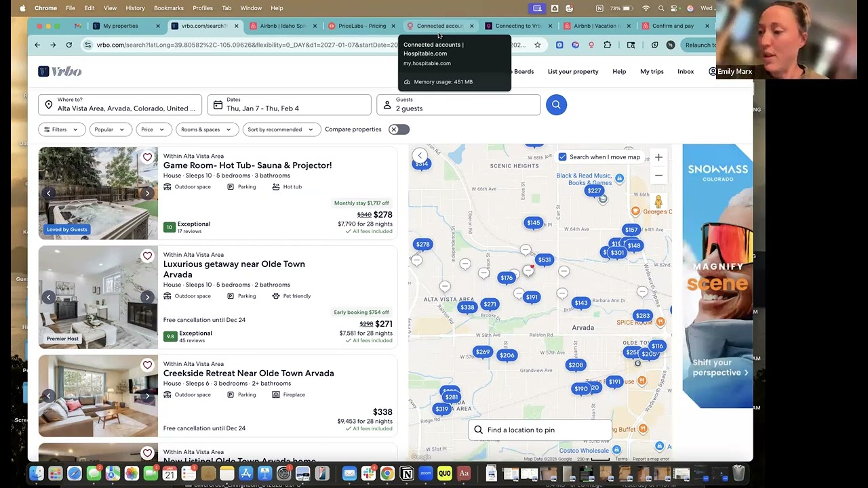The image size is (868, 488).
Task: Zoom out on the map
Action: [658, 176]
